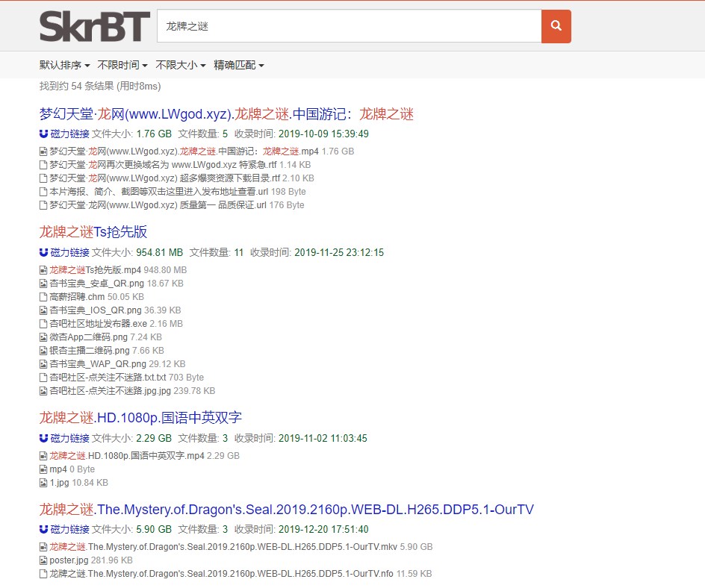The image size is (705, 588).
Task: Open the 龙牌之谜.HD.1080p.国语中英双字 title link
Action: (x=140, y=418)
